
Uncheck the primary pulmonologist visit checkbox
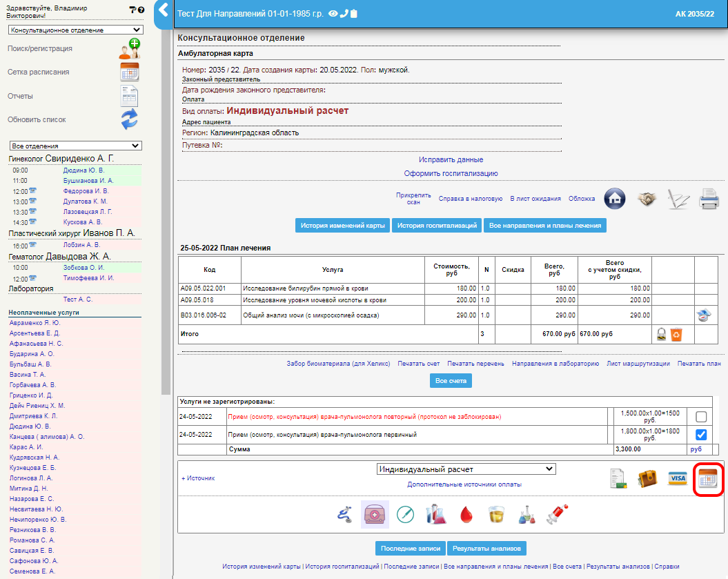point(701,435)
